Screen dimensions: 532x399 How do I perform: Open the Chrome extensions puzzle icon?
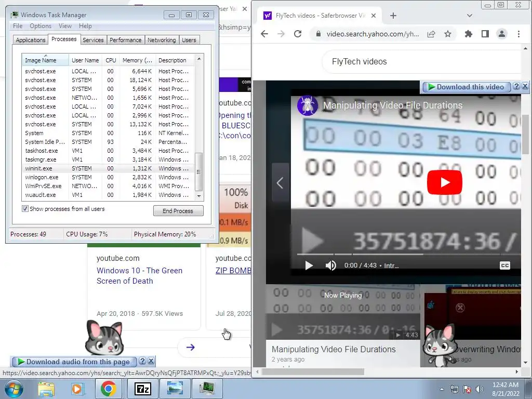pyautogui.click(x=469, y=34)
